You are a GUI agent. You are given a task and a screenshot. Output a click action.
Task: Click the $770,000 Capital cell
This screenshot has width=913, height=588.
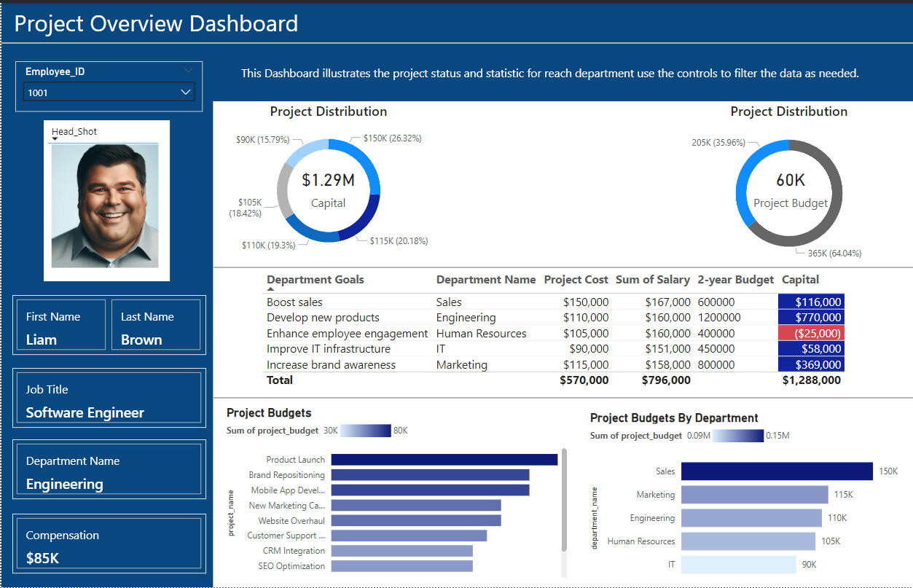click(812, 318)
